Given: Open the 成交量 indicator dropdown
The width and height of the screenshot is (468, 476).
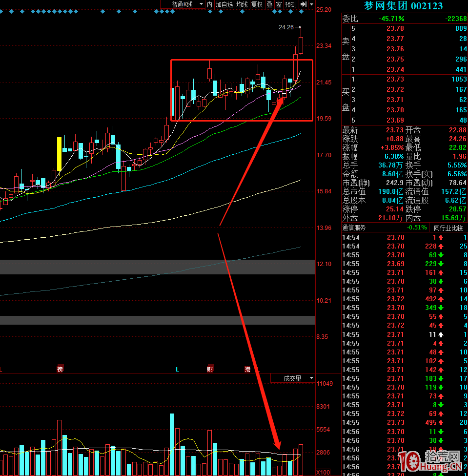Looking at the screenshot, I should tap(293, 378).
